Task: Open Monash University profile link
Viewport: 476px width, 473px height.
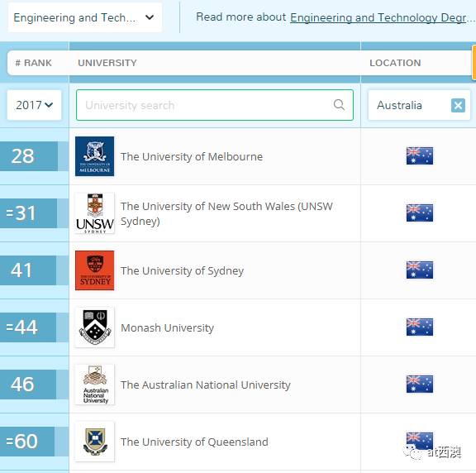Action: [167, 327]
